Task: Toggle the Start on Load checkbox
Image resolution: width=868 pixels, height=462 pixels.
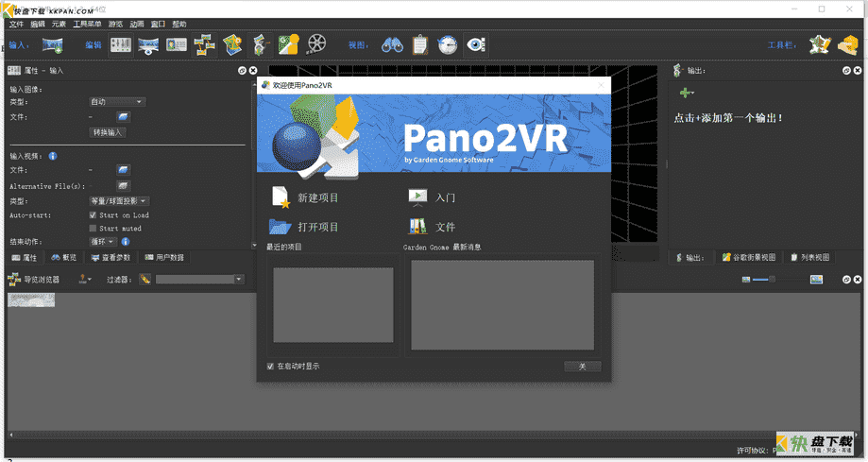Action: point(93,214)
